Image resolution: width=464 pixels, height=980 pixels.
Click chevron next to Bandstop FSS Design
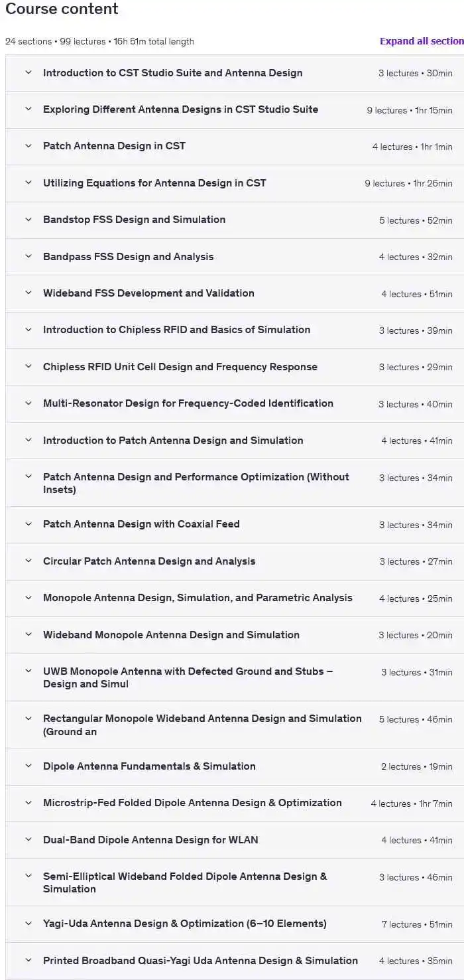[x=28, y=220]
